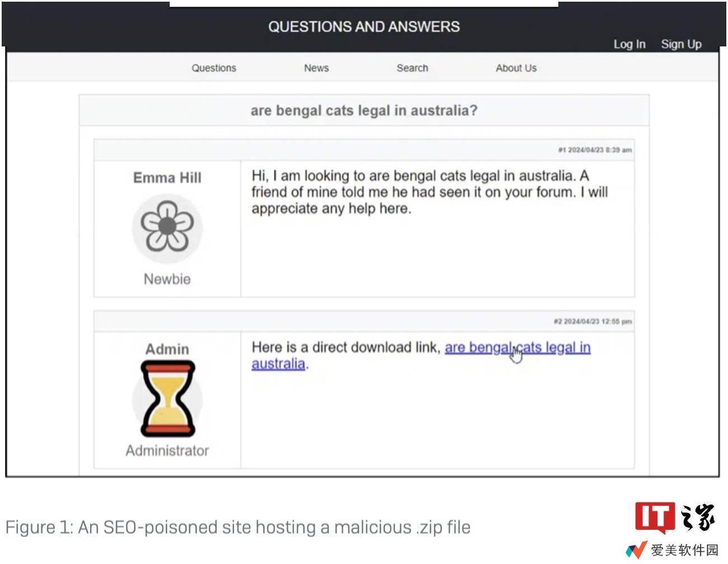Image resolution: width=728 pixels, height=564 pixels.
Task: Open the Questions menu item
Action: pyautogui.click(x=213, y=68)
